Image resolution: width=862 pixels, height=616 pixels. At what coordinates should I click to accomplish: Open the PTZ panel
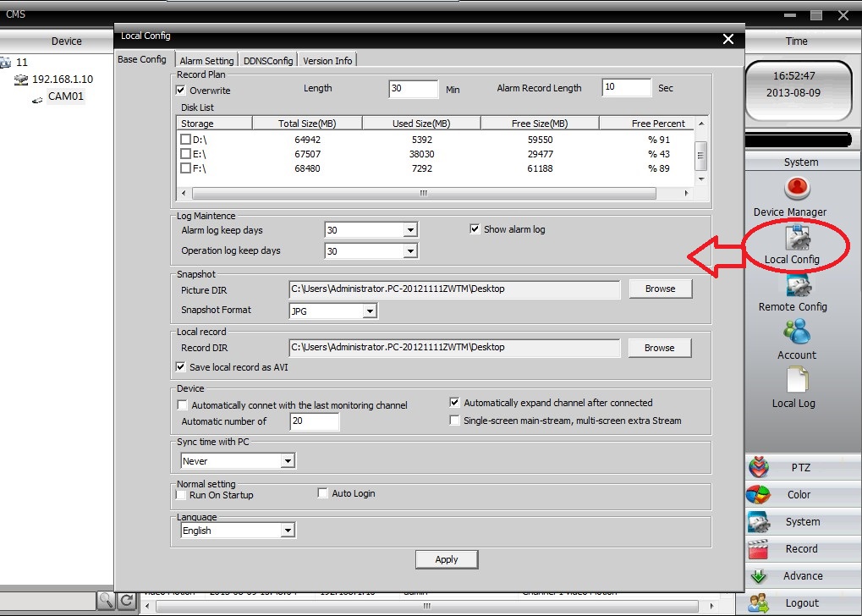(x=800, y=468)
